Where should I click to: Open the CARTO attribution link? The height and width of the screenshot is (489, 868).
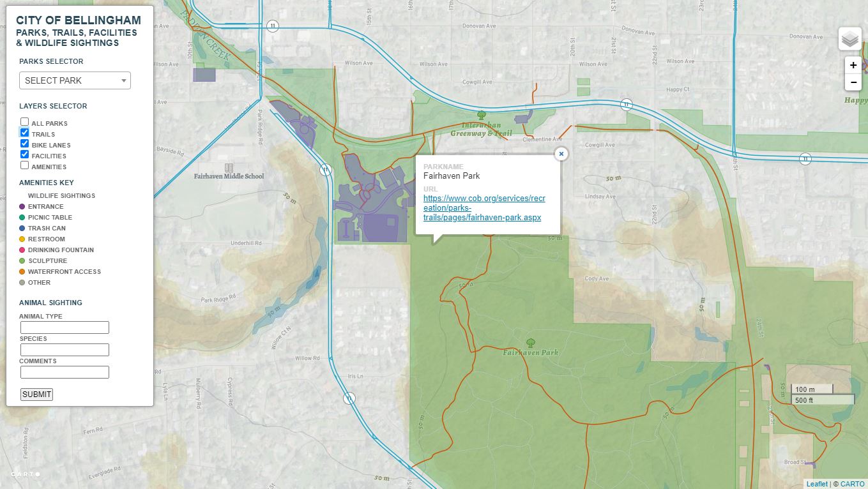tap(853, 484)
